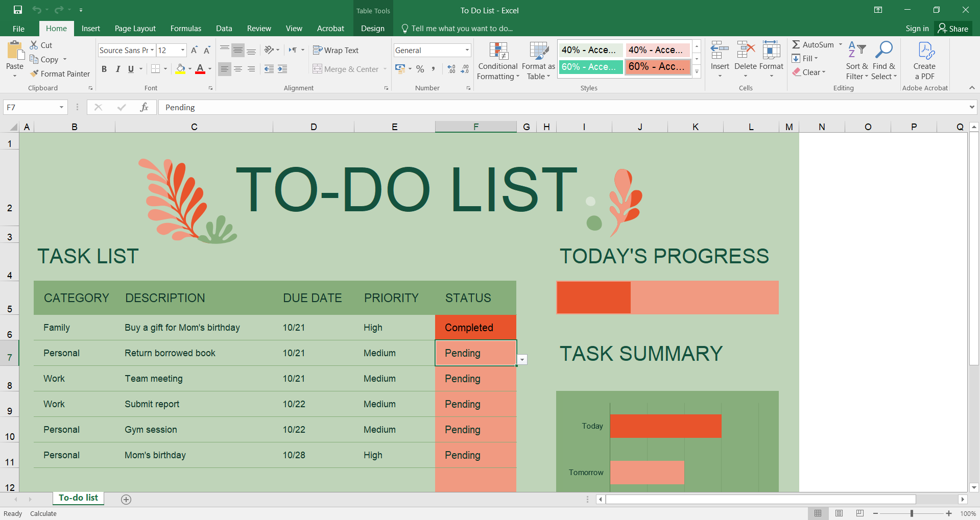Apply the 60% Accent orange cell style
The width and height of the screenshot is (980, 520).
[657, 67]
